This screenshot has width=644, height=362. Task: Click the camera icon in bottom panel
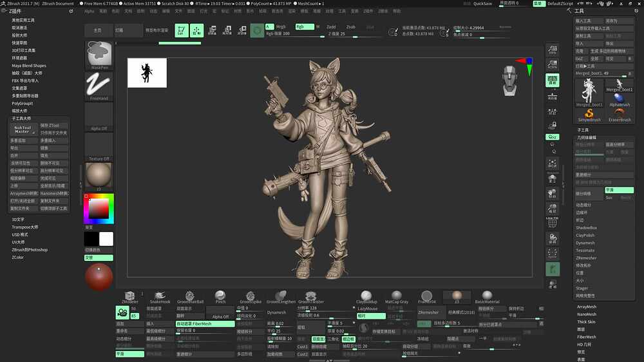click(x=122, y=312)
